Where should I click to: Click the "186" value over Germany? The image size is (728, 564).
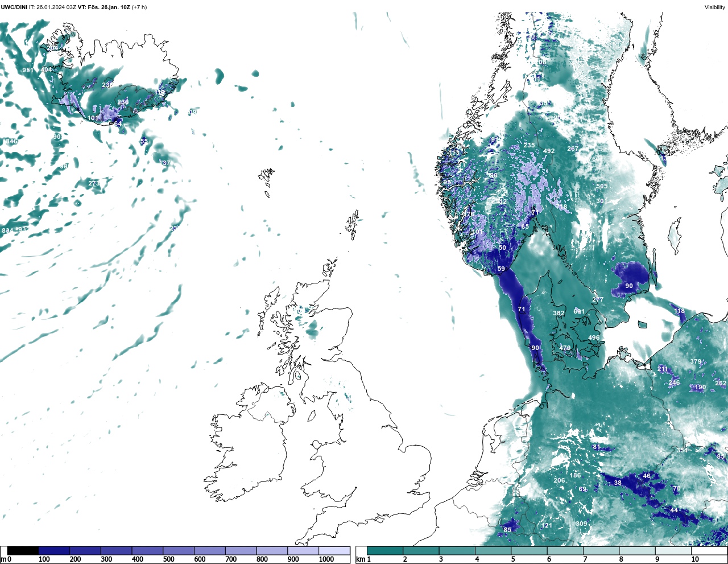click(x=576, y=475)
